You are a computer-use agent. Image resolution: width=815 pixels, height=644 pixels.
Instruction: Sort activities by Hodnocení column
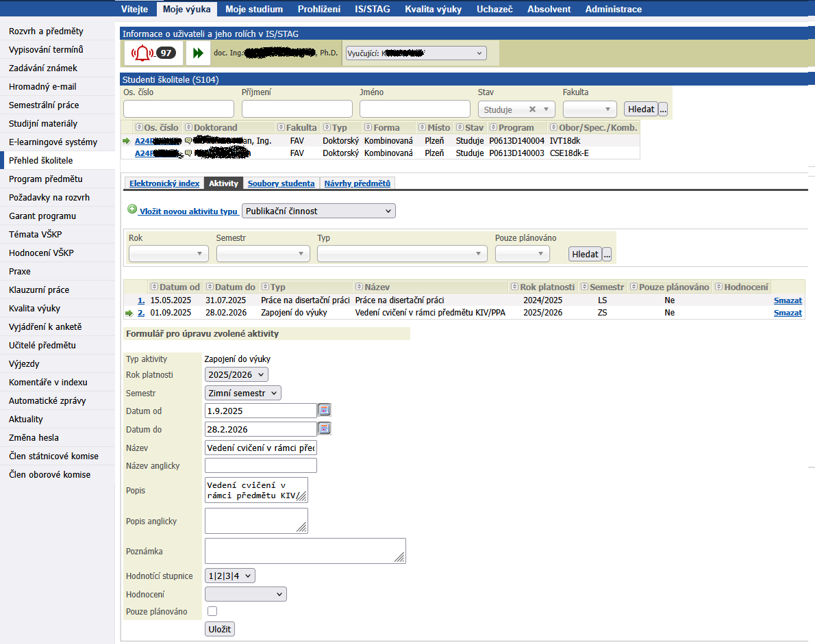[719, 287]
